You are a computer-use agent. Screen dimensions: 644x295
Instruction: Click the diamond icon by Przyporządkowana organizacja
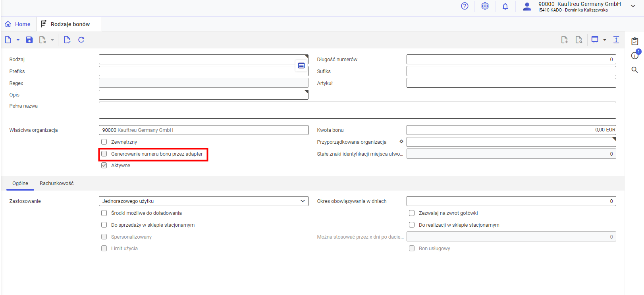pos(401,141)
